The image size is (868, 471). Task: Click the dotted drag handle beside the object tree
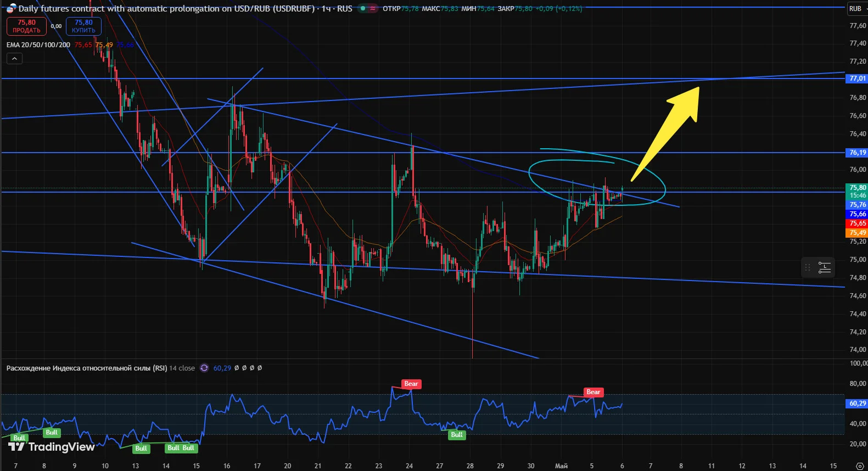tap(808, 267)
